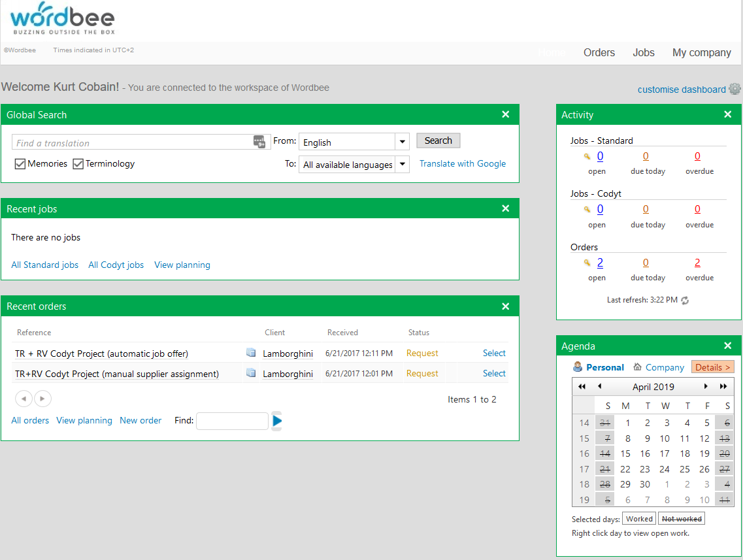The height and width of the screenshot is (560, 743).
Task: Open the From language dropdown
Action: click(x=402, y=142)
